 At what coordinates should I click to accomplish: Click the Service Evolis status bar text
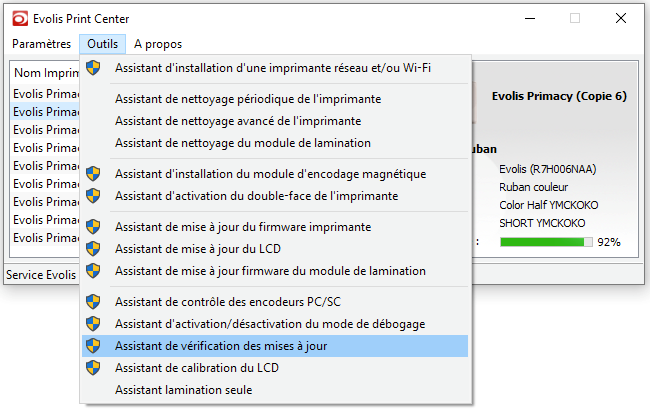[x=41, y=275]
